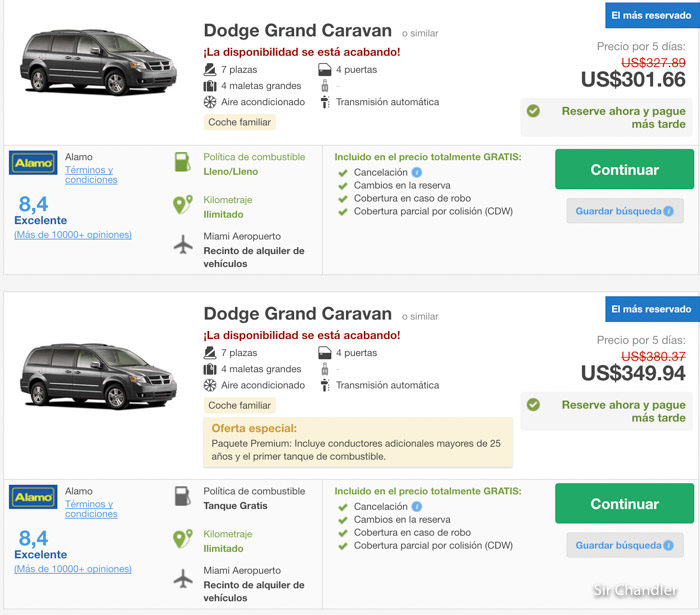The width and height of the screenshot is (700, 615).
Task: Click the kilometraje map pin icon in second listing
Action: click(183, 539)
